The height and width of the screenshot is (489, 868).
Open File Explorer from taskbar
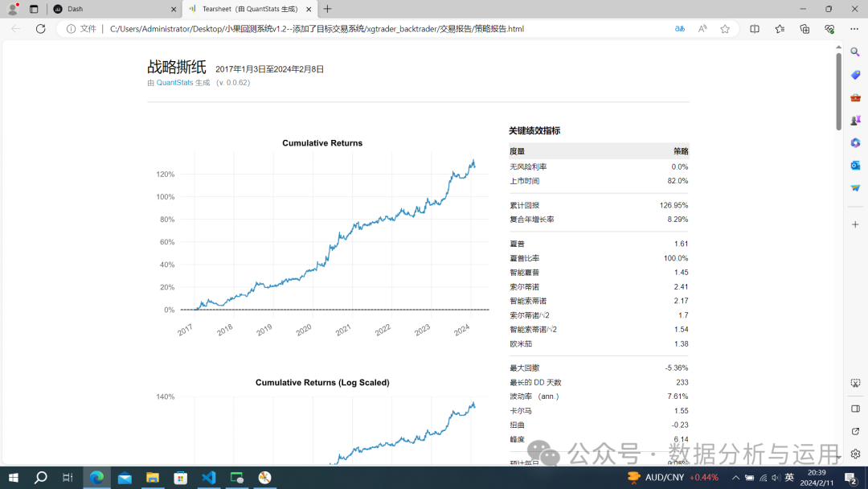(153, 478)
